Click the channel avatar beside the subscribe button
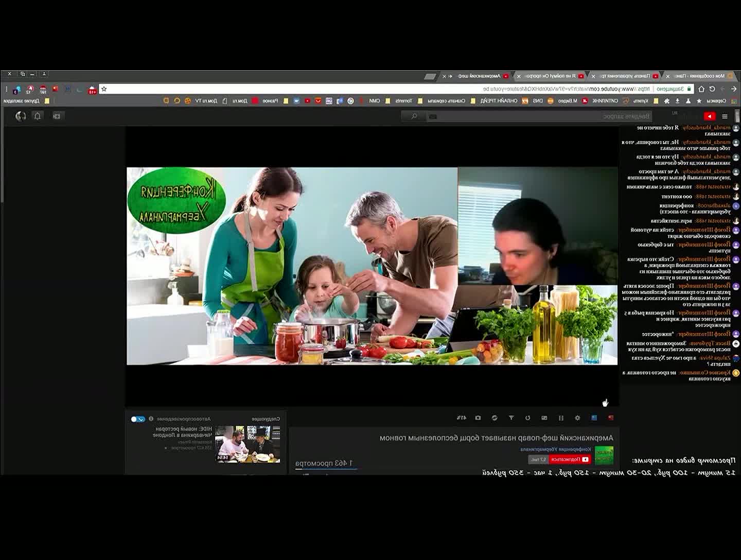The height and width of the screenshot is (560, 741). click(x=604, y=455)
